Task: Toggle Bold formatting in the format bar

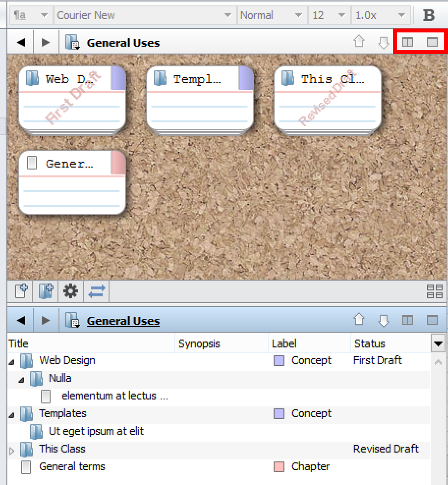Action: pyautogui.click(x=428, y=16)
